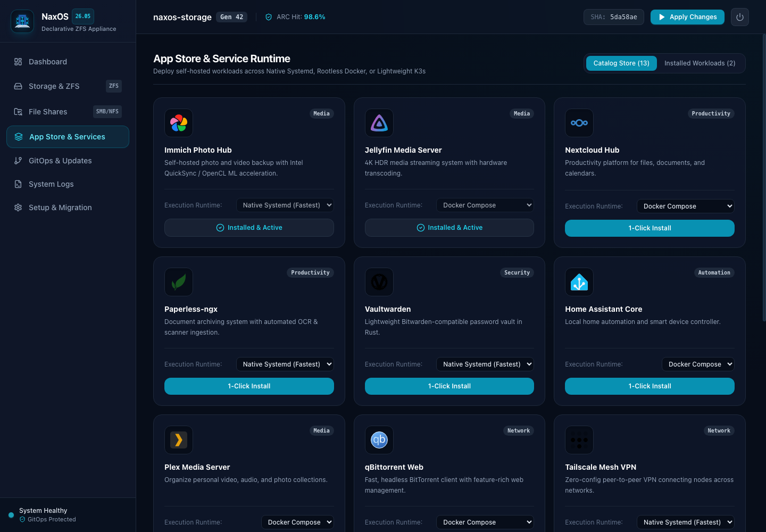Click Jellyfin Installed & Active button
The height and width of the screenshot is (532, 766).
449,228
